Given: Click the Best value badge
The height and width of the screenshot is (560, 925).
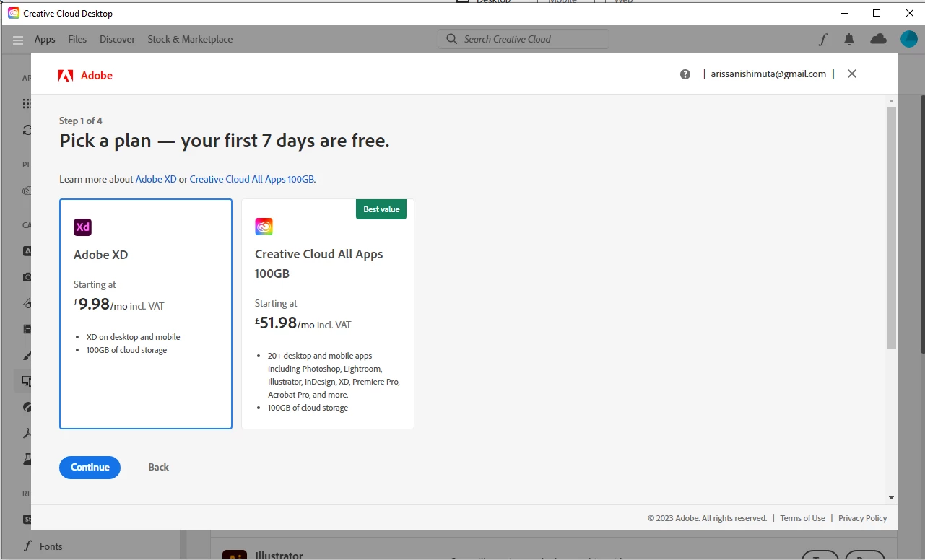Looking at the screenshot, I should pos(381,209).
